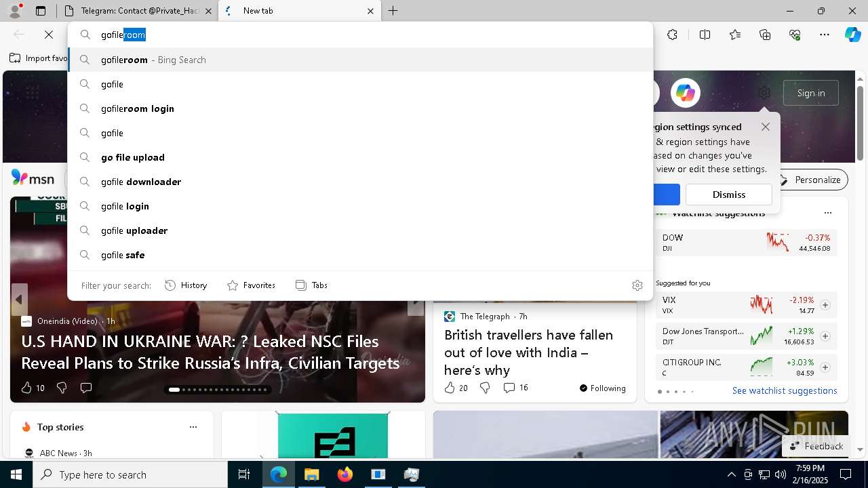Show hidden system tray icons

click(731, 474)
